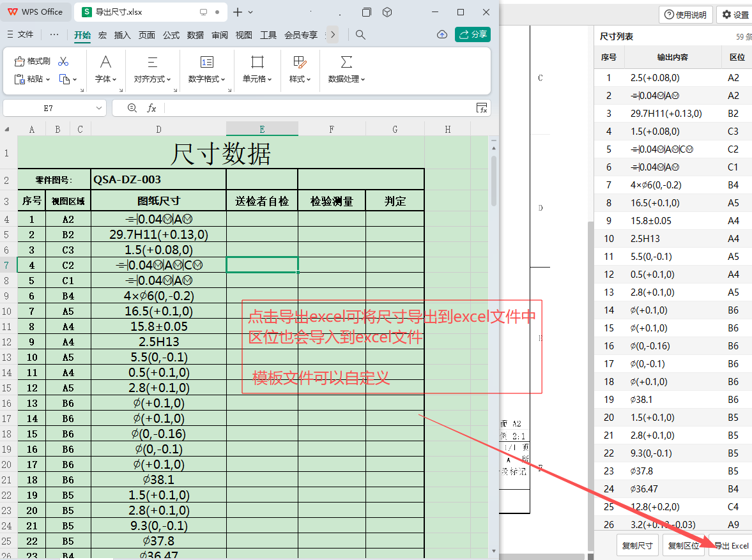Click the Cut scissors icon
Viewport: 752px width, 560px height.
click(x=63, y=61)
